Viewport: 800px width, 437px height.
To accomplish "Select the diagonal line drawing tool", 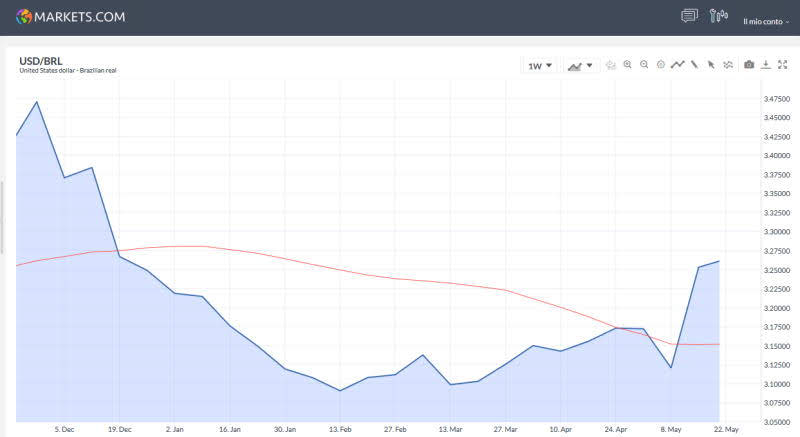I will (694, 65).
